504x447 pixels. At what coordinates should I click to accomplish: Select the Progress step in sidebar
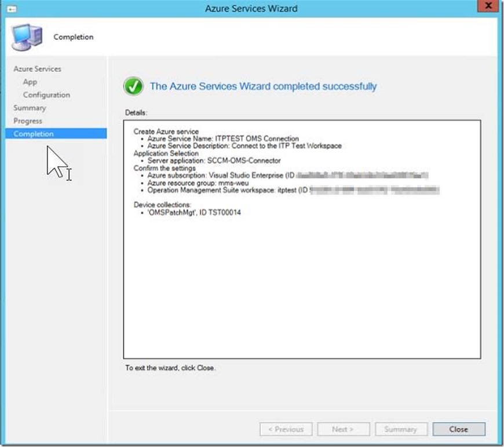pyautogui.click(x=28, y=121)
